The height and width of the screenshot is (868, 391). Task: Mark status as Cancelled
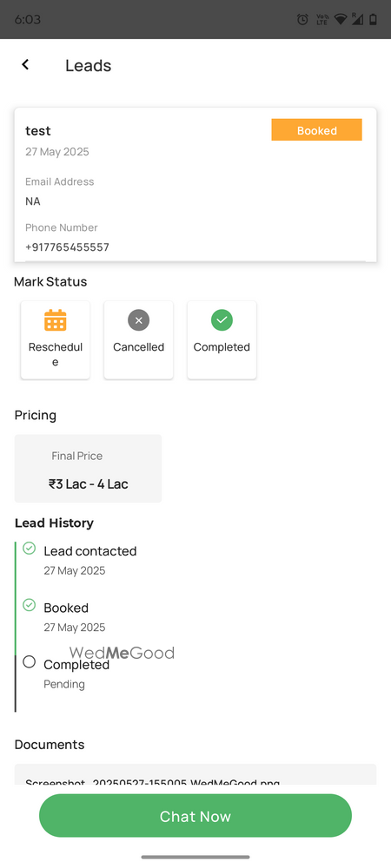(138, 340)
